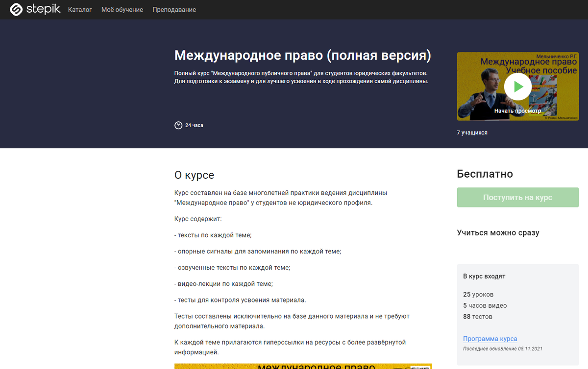The width and height of the screenshot is (588, 369).
Task: Click paragraph beginning 'Тесты составлены исключительно'
Action: tap(292, 321)
